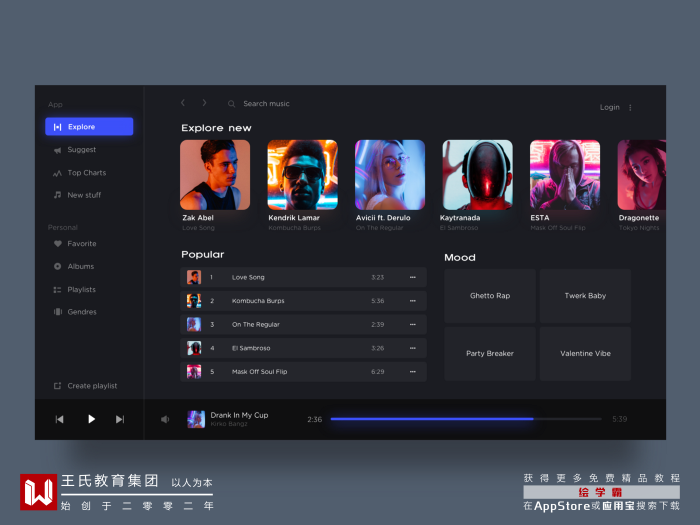Open Albums in Personal section
700x525 pixels.
pos(80,267)
